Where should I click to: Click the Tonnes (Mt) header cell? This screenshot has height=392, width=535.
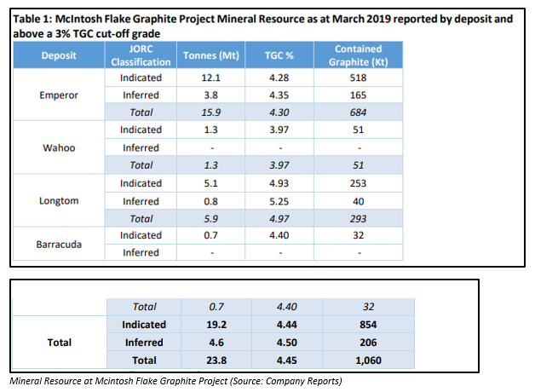[x=211, y=55]
